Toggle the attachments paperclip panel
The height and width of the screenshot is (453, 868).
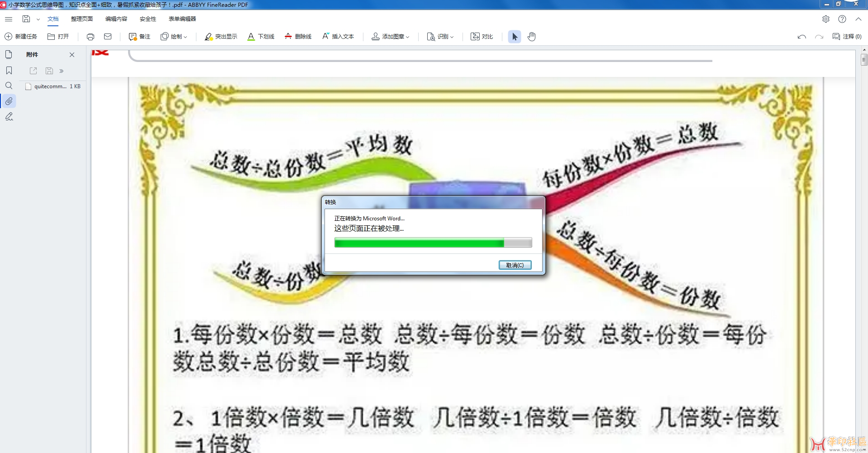click(9, 101)
